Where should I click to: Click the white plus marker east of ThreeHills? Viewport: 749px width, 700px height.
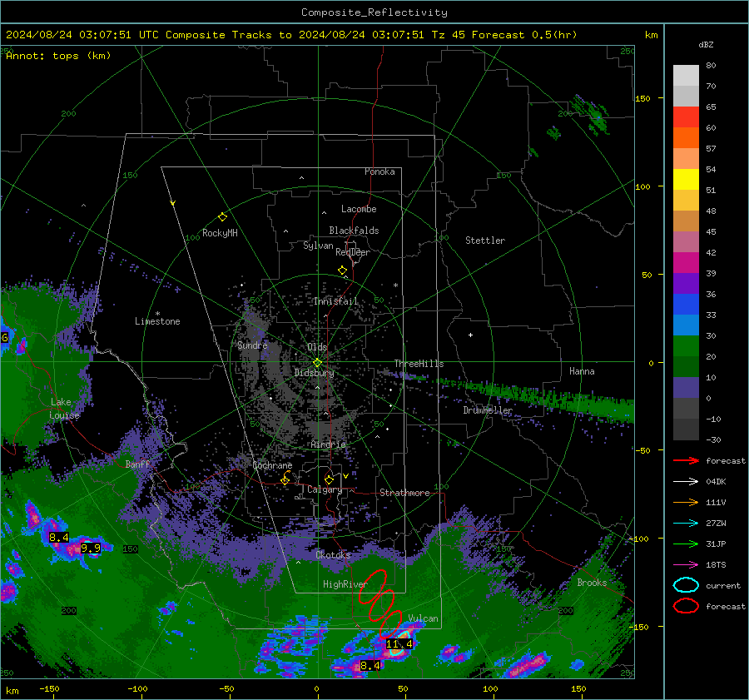(x=470, y=335)
